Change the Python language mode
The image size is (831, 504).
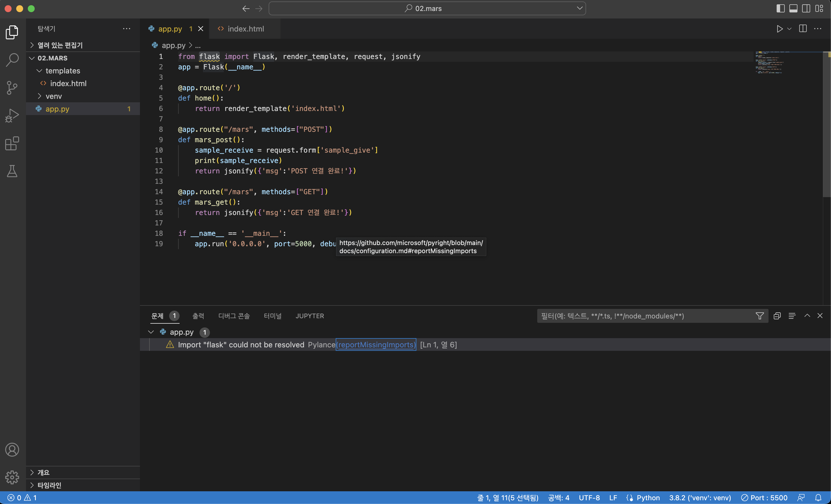point(648,498)
